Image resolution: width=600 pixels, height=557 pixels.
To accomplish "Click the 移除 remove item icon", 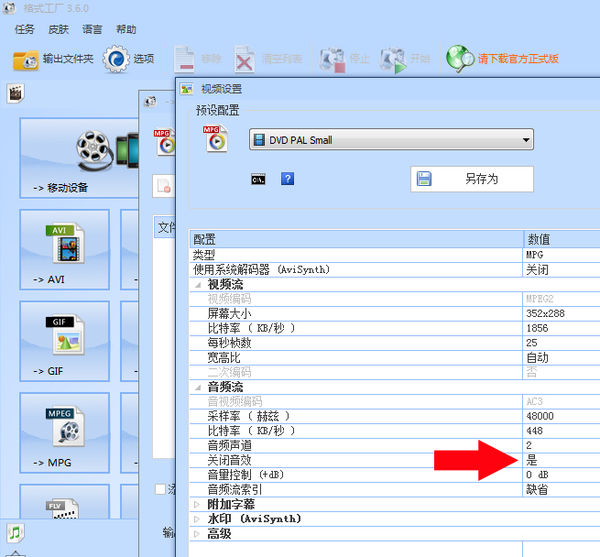I will tap(185, 59).
